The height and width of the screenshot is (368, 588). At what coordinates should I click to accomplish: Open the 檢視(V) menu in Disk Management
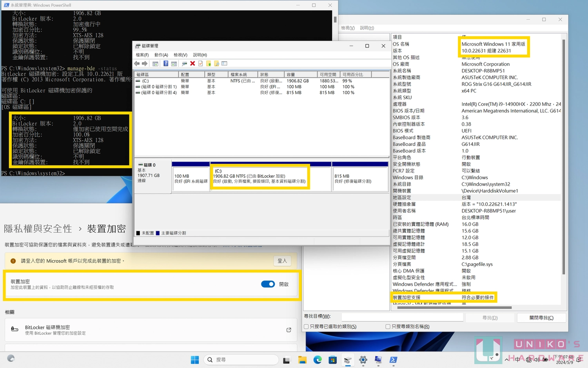click(180, 55)
